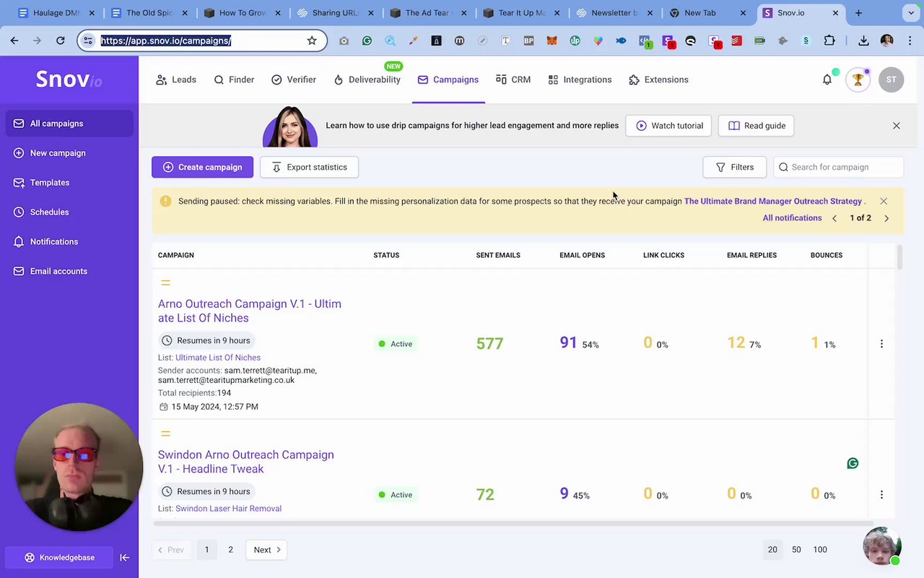The image size is (924, 578).
Task: Go to page 2 of campaigns
Action: pyautogui.click(x=230, y=550)
